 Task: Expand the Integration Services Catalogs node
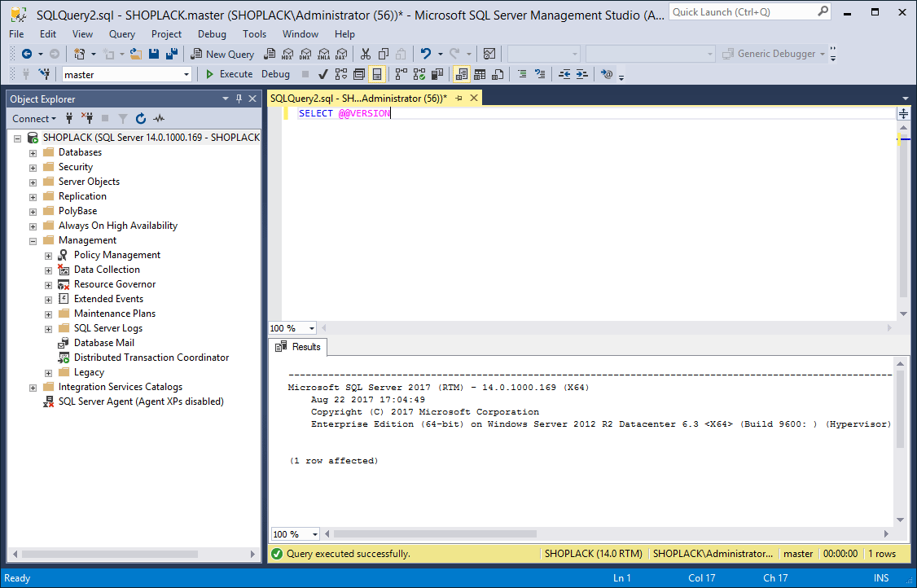(x=33, y=388)
